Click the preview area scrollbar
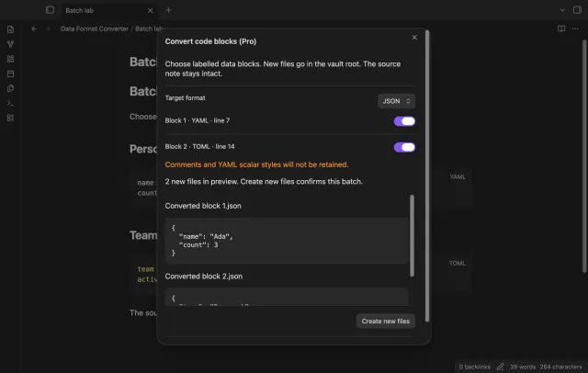The width and height of the screenshot is (588, 373). [x=413, y=236]
